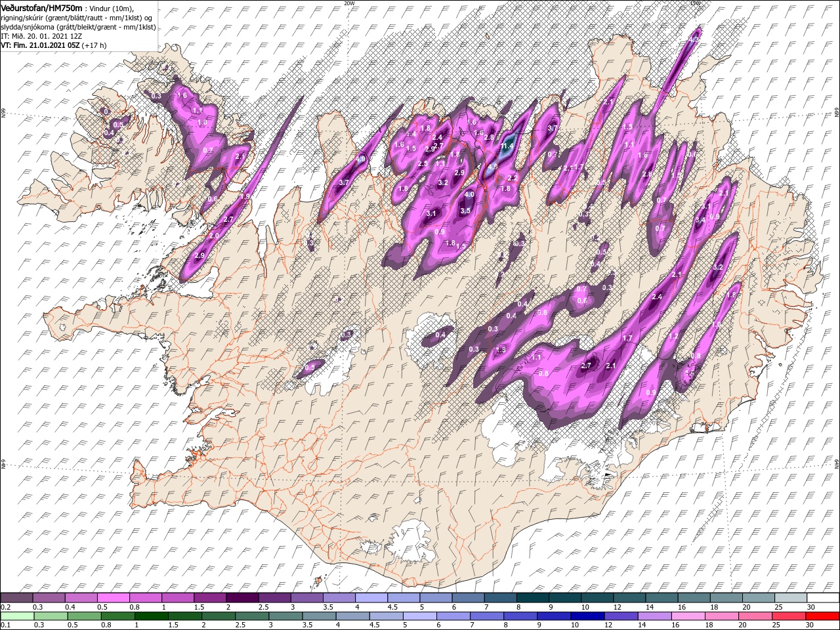Pick the bottom-row legend swatch labeled 4
The width and height of the screenshot is (840, 630).
[x=352, y=616]
